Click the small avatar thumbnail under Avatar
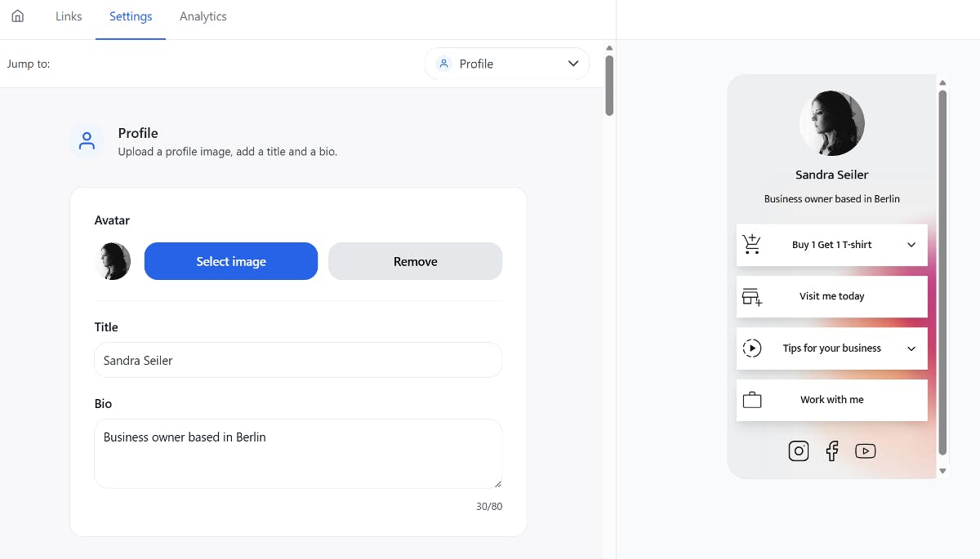Image resolution: width=980 pixels, height=559 pixels. click(x=113, y=261)
